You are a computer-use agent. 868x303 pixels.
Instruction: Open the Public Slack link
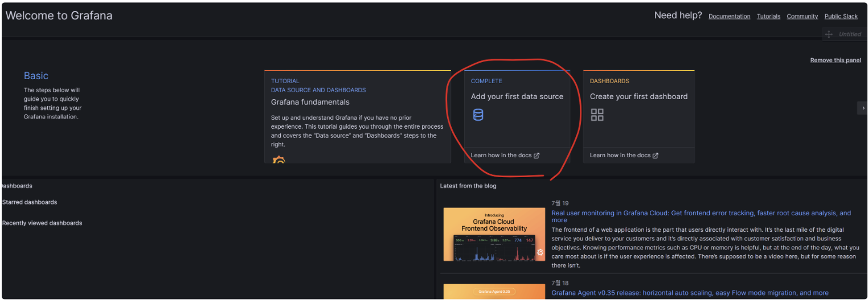click(841, 17)
